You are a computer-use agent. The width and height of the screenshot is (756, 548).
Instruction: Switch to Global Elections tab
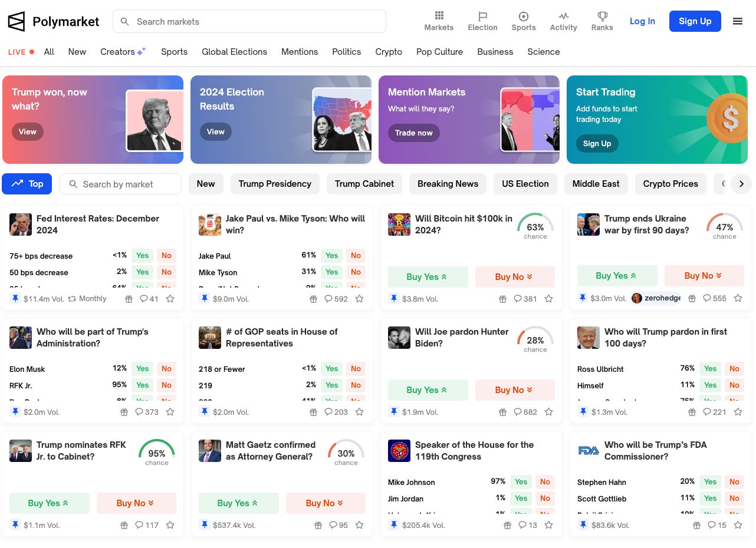point(234,52)
